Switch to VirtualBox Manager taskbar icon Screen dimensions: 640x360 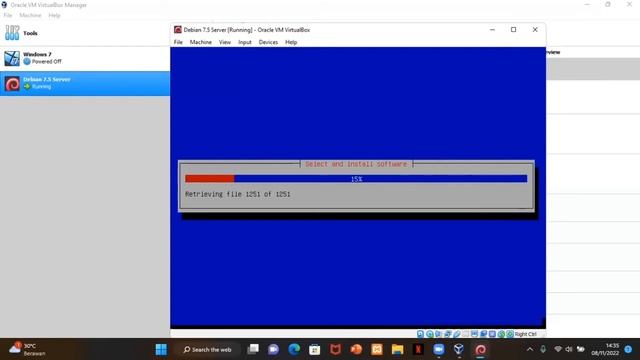coord(459,349)
